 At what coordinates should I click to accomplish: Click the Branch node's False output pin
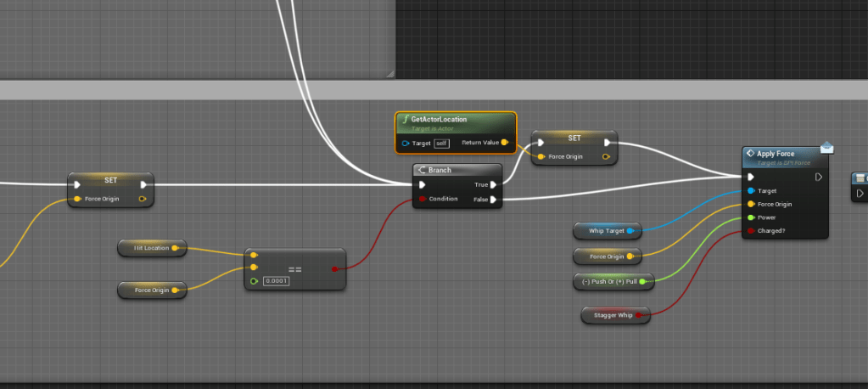coord(494,200)
